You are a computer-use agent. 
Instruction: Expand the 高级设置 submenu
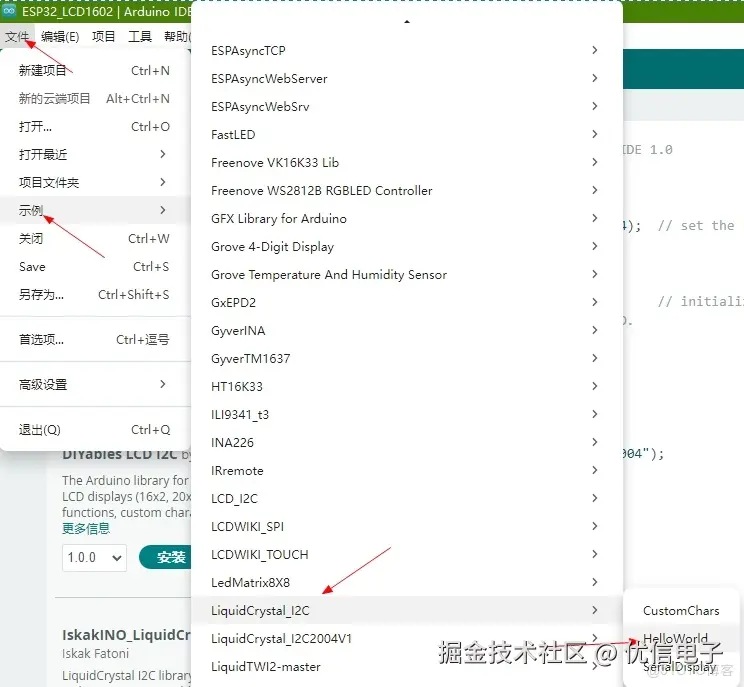pos(94,385)
